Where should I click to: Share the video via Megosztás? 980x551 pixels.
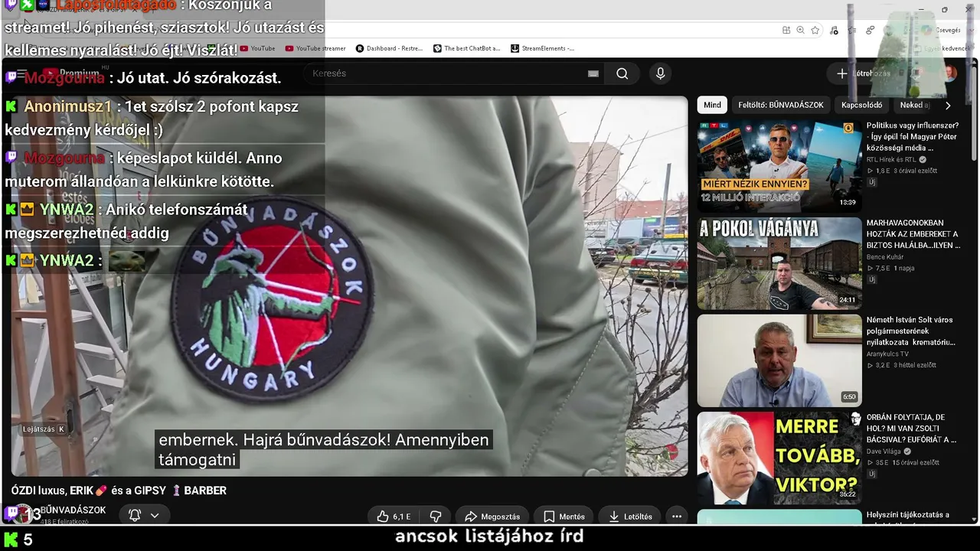(x=492, y=517)
